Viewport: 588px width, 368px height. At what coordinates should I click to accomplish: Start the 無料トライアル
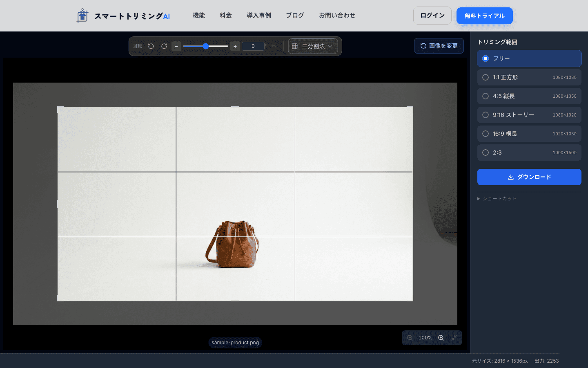click(485, 16)
